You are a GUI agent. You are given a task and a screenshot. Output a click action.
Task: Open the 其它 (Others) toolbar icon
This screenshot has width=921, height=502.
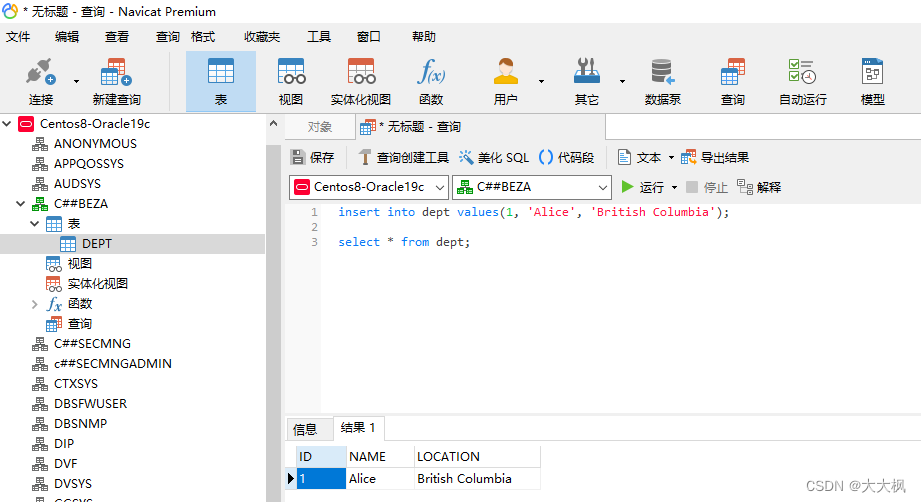point(586,82)
